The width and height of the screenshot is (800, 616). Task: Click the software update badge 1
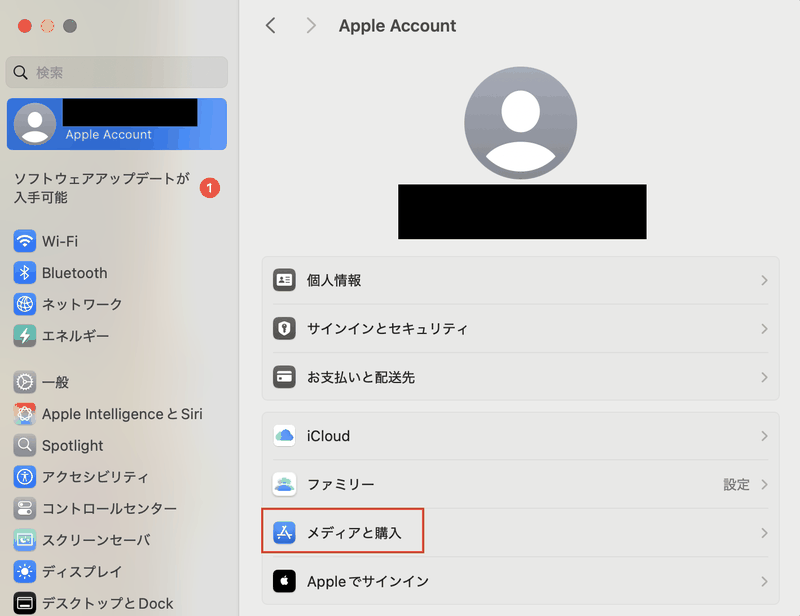(x=209, y=188)
